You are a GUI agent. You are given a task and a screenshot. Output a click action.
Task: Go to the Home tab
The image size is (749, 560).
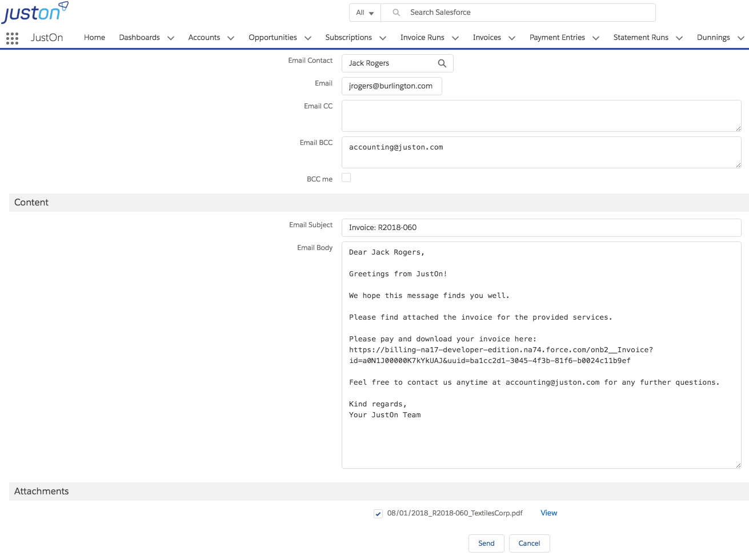(x=94, y=38)
